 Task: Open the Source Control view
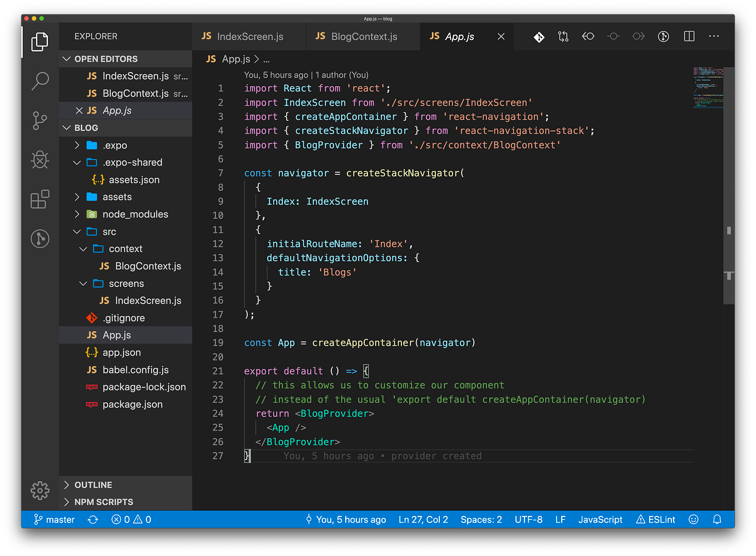pos(40,120)
